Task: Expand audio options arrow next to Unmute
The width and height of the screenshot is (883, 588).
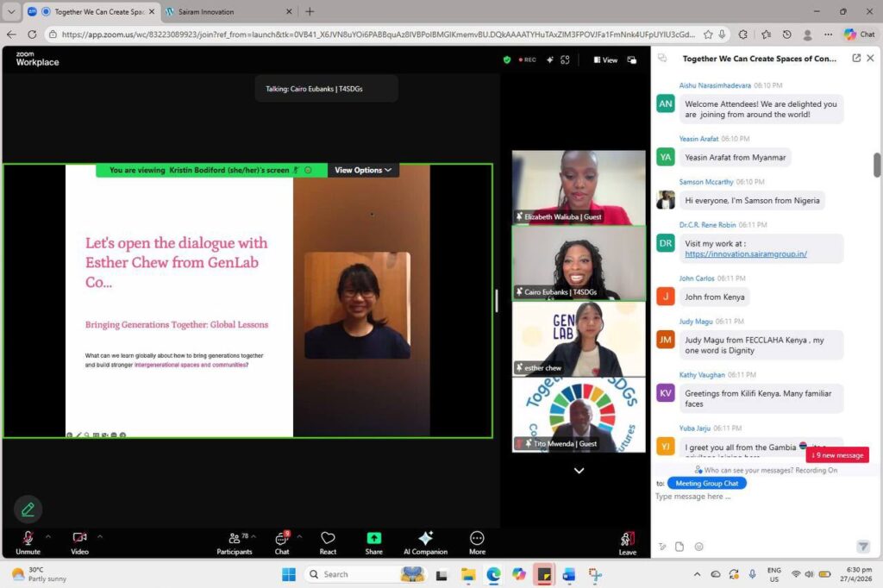Action: [48, 537]
